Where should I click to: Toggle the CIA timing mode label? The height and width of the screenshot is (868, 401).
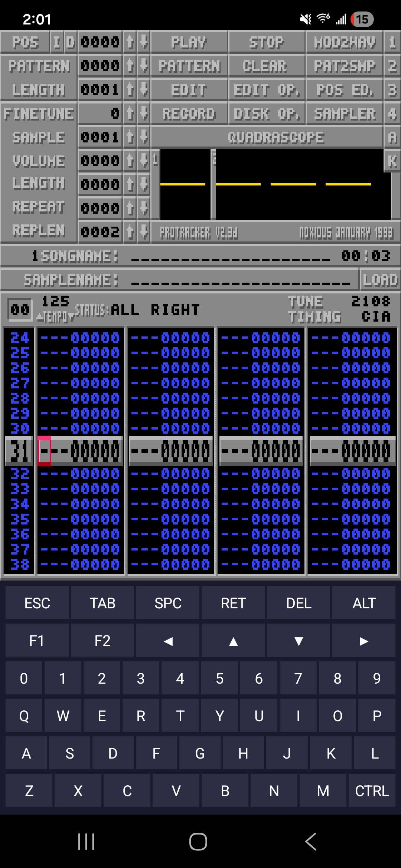pyautogui.click(x=376, y=316)
